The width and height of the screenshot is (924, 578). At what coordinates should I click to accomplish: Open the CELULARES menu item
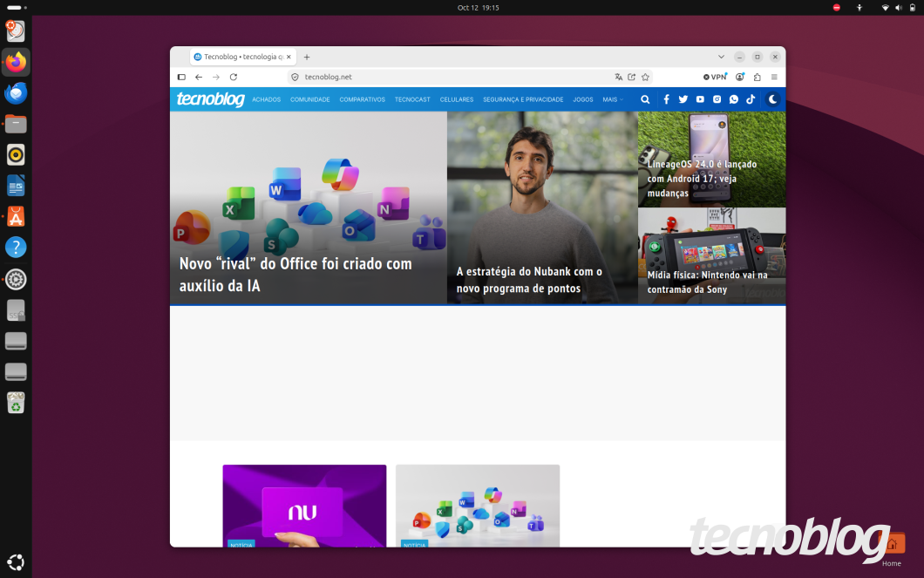(457, 99)
